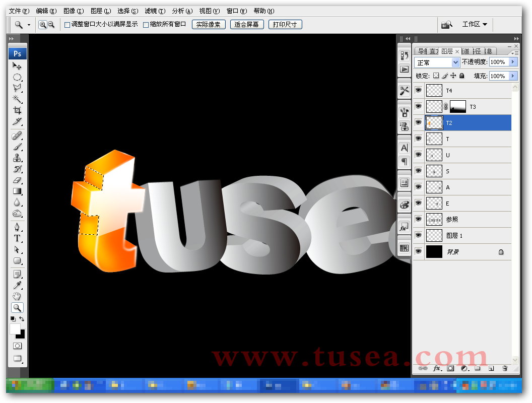Image resolution: width=532 pixels, height=403 pixels.
Task: Select the Polygonal Lasso tool
Action: pos(17,88)
